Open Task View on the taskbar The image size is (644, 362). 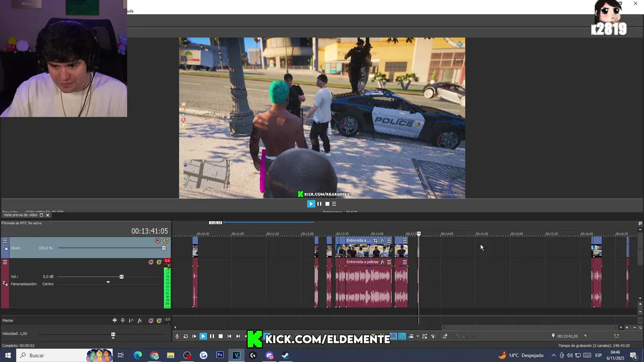click(x=121, y=355)
